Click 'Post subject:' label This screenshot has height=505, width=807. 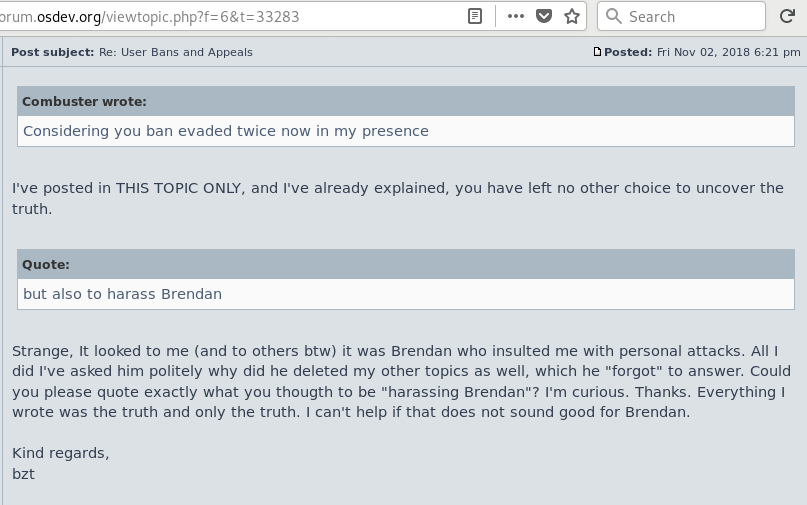[x=52, y=52]
